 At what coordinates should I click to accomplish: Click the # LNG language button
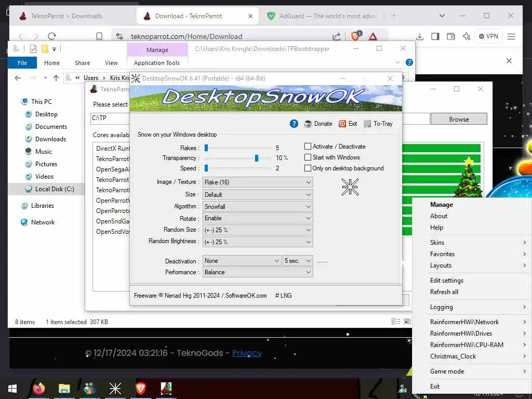point(283,296)
